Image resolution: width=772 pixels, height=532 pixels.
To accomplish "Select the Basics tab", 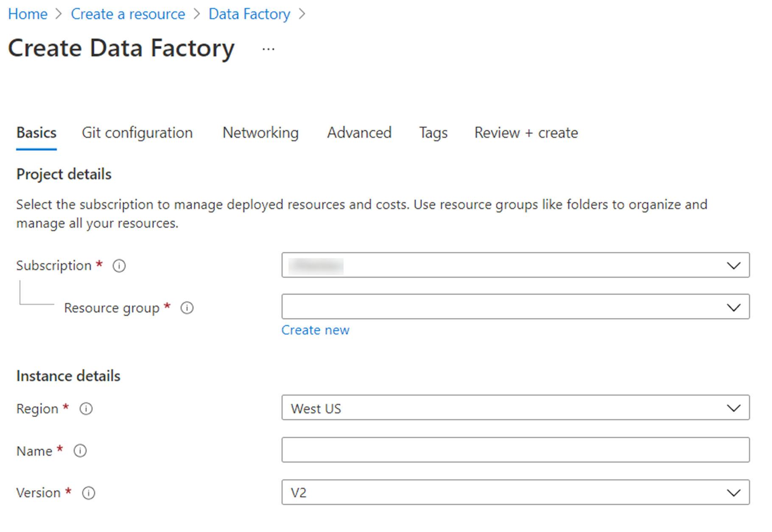I will click(x=36, y=133).
